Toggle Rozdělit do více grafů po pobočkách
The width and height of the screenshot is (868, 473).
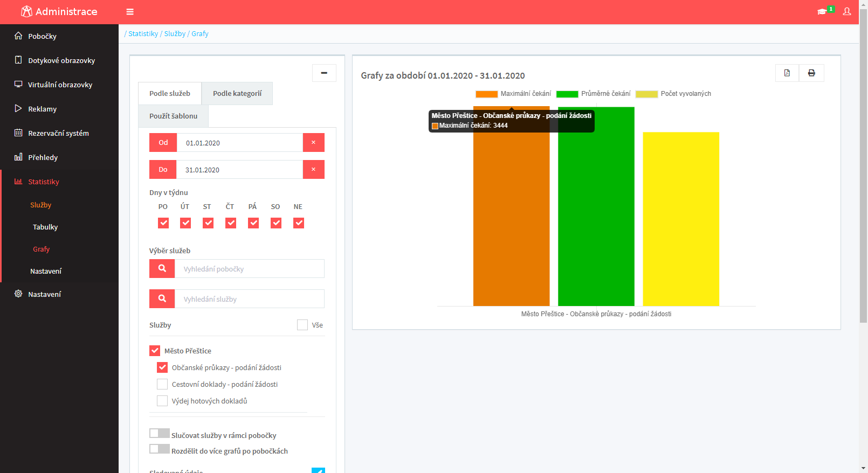click(x=160, y=449)
